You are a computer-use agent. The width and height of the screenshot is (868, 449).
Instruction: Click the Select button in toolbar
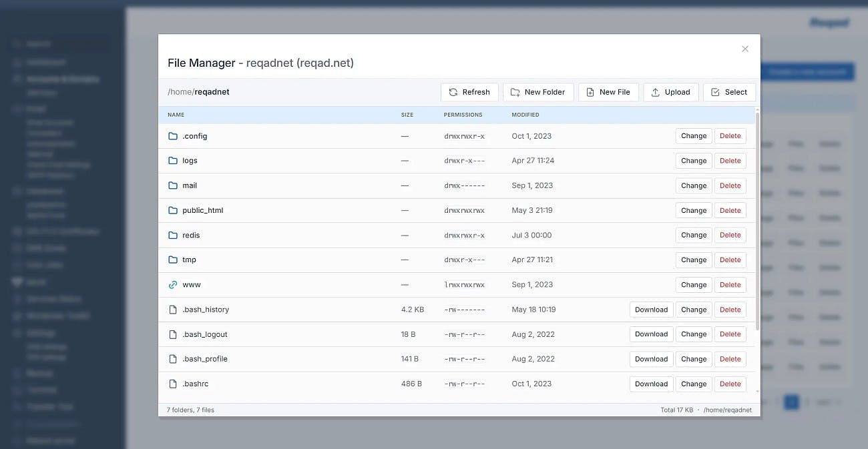pos(730,92)
